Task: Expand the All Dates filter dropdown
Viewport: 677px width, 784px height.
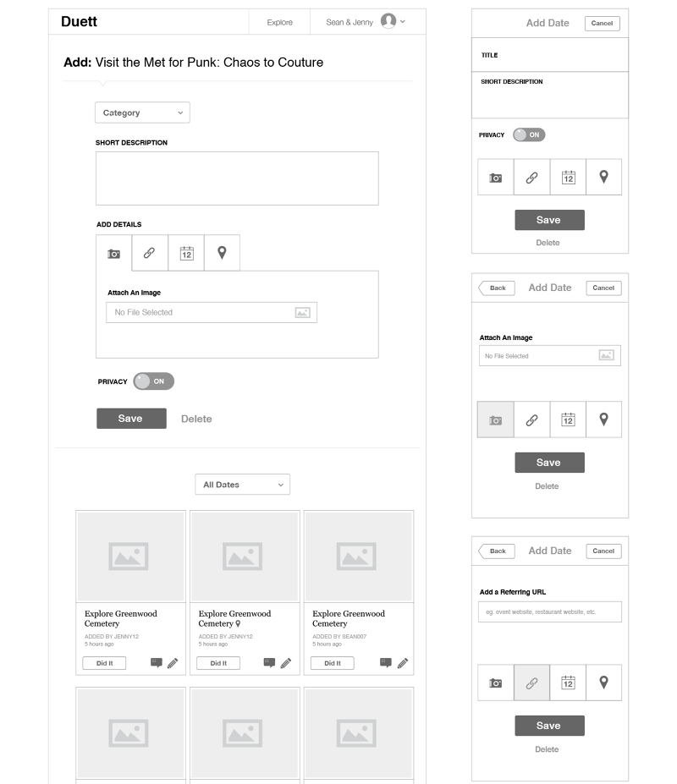Action: click(x=242, y=485)
